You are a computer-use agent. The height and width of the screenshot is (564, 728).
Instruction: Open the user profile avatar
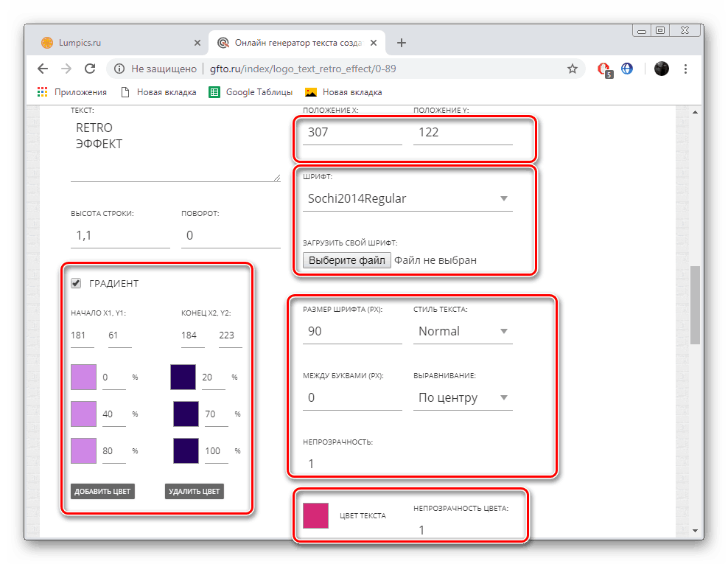pos(661,69)
